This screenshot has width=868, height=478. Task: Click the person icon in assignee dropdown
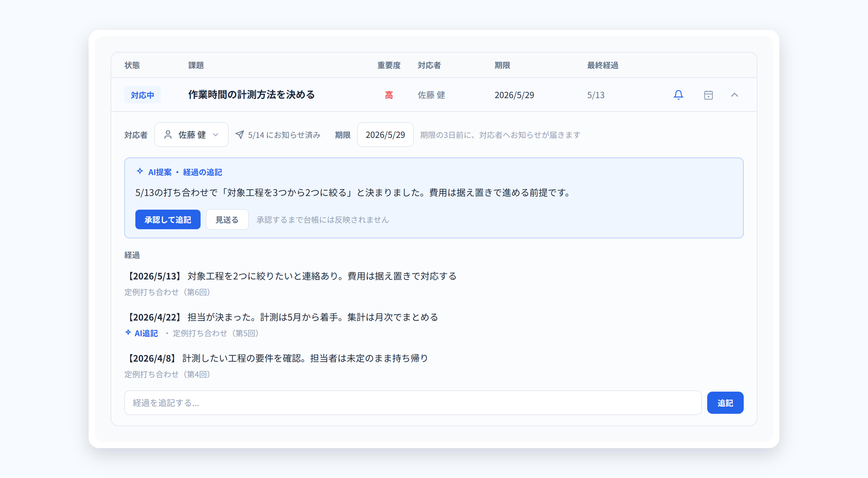pyautogui.click(x=168, y=135)
